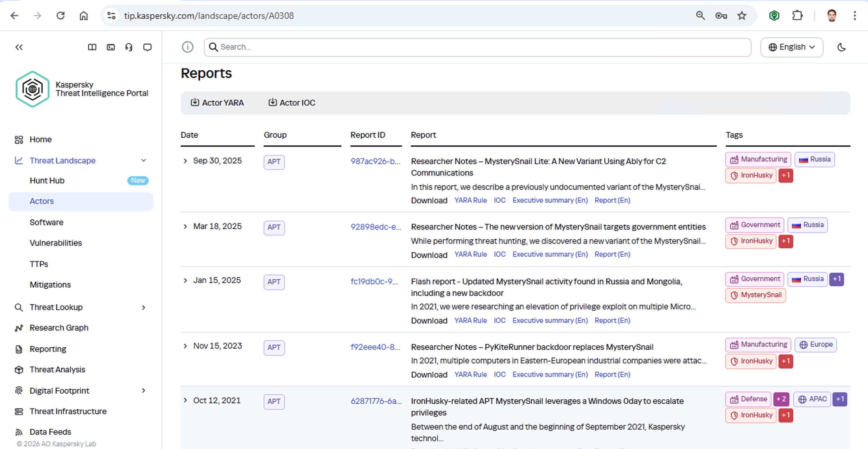This screenshot has width=868, height=449.
Task: Open report ID 92898edc link
Action: tap(376, 227)
